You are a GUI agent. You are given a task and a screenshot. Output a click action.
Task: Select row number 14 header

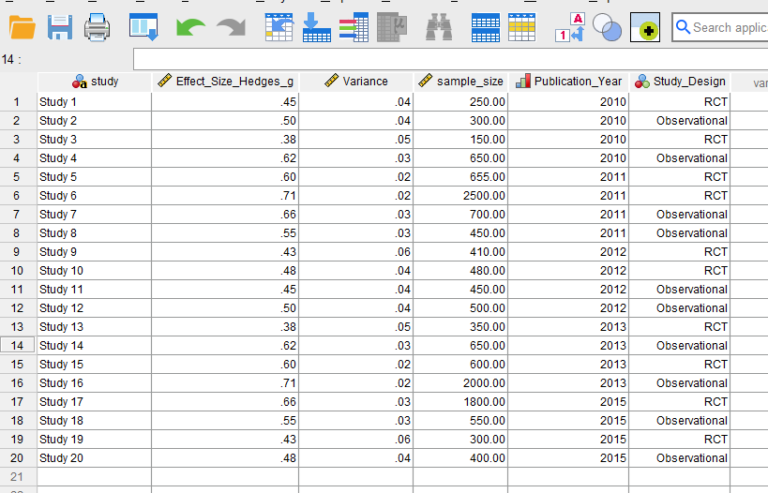coord(17,346)
